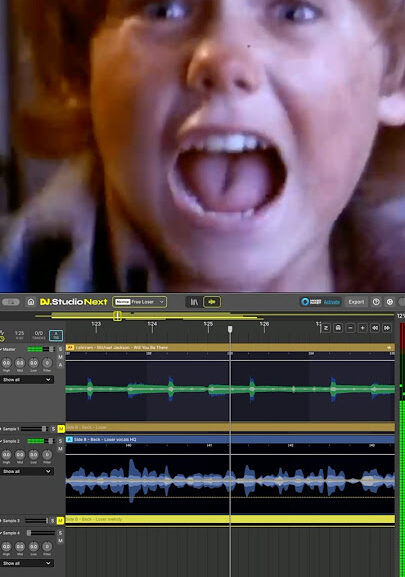
Task: Click the green Michael Jackson waveform
Action: click(230, 389)
